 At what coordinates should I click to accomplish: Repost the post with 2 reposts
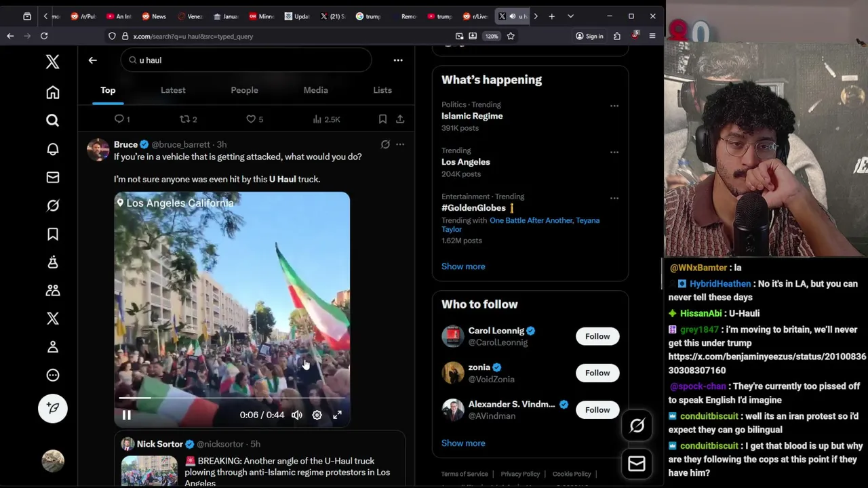[x=188, y=119]
